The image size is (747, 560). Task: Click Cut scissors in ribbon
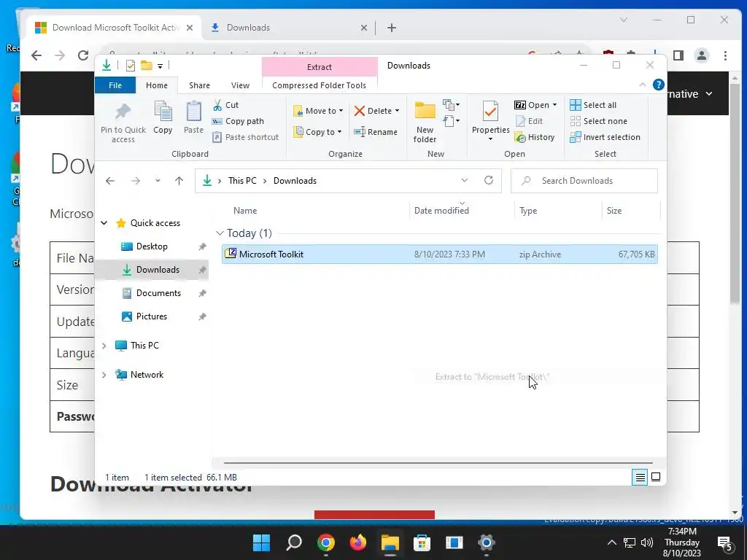click(217, 105)
